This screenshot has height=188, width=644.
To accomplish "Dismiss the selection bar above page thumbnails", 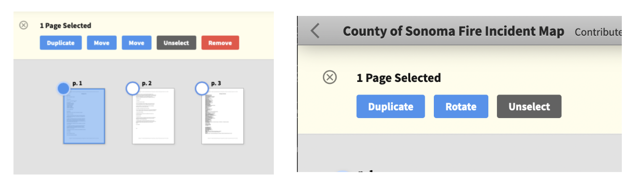I will point(23,25).
